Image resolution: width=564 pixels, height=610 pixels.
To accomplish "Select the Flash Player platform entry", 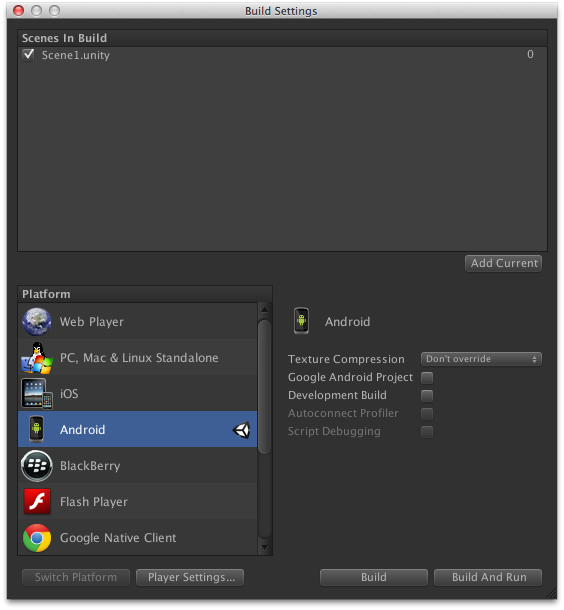I will click(138, 501).
